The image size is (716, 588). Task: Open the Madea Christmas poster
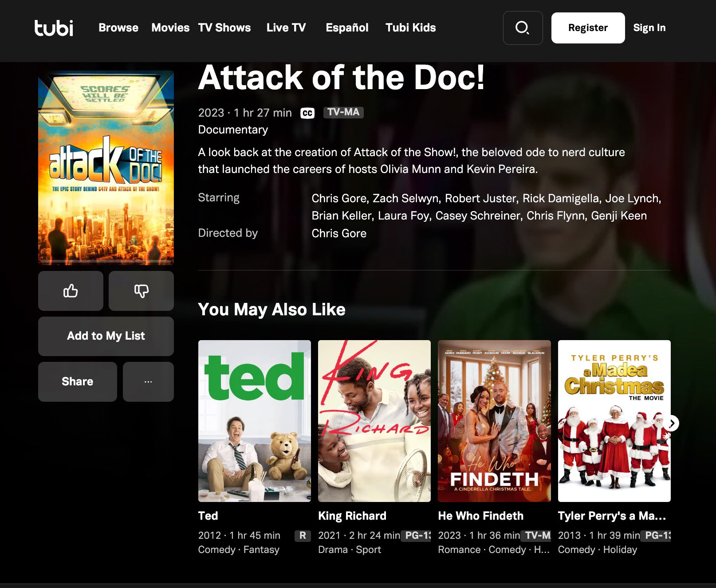(614, 421)
